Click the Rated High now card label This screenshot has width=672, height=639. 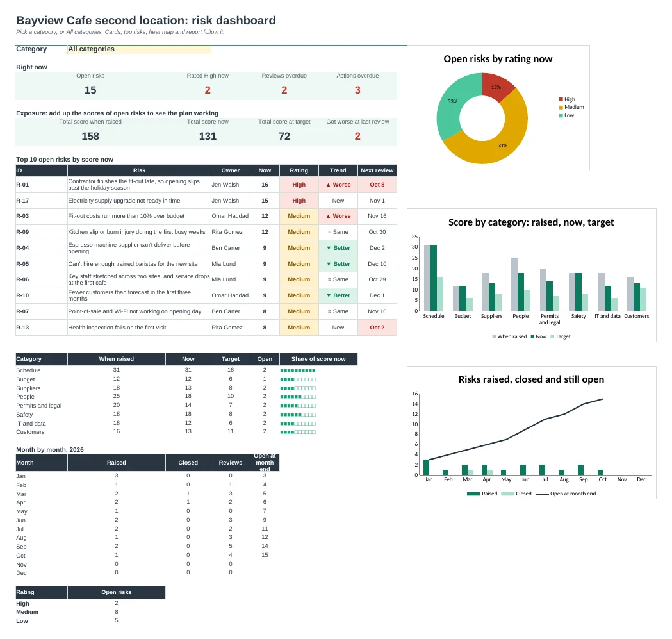tap(208, 76)
